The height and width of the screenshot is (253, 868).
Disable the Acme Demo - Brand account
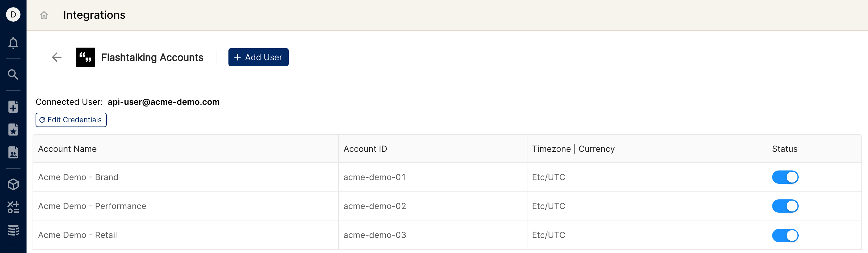pyautogui.click(x=785, y=177)
